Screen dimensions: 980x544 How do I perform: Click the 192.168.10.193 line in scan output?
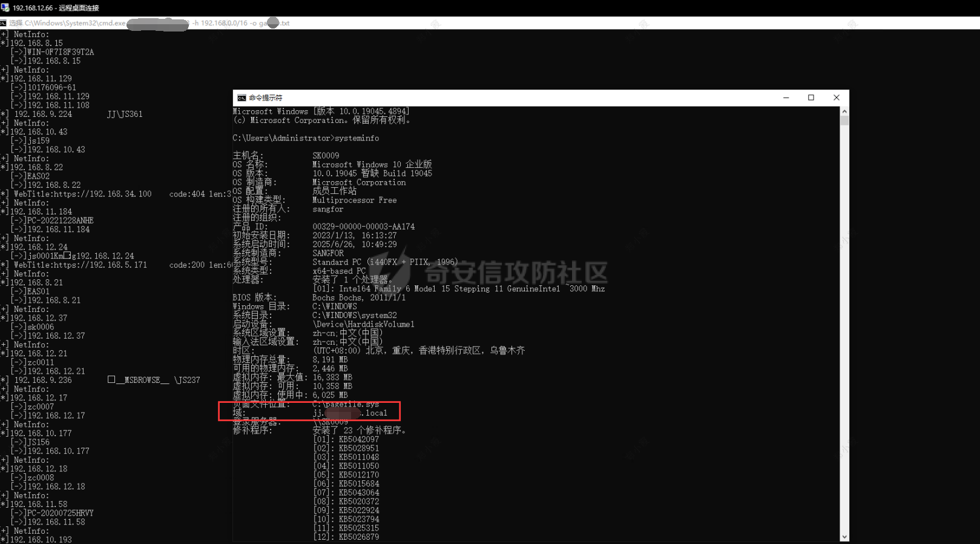point(36,539)
